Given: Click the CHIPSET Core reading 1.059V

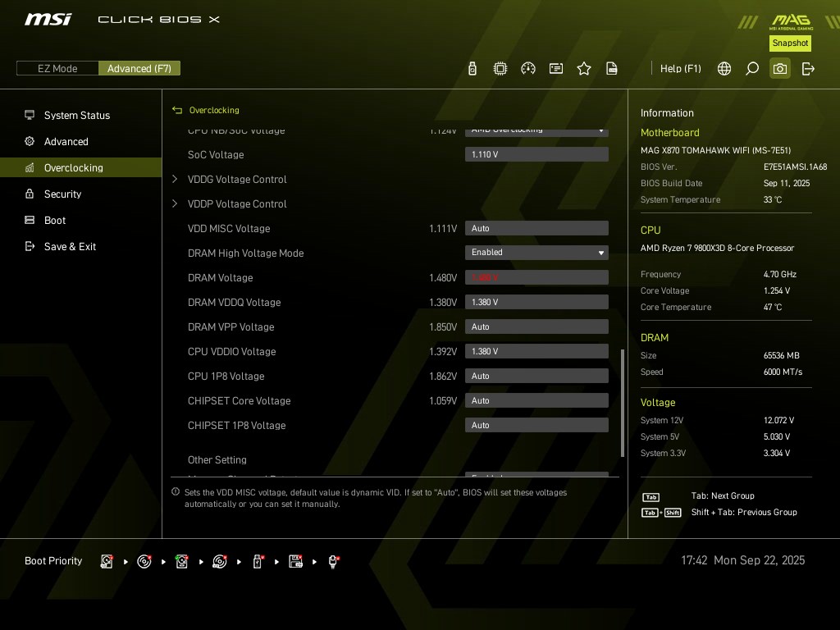Looking at the screenshot, I should point(443,401).
